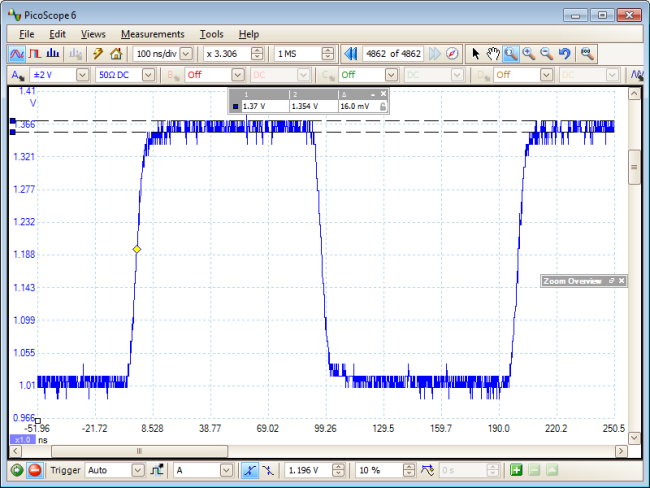Open the trigger mode Auto dropdown
Viewport: 650px width, 488px height.
pyautogui.click(x=137, y=470)
